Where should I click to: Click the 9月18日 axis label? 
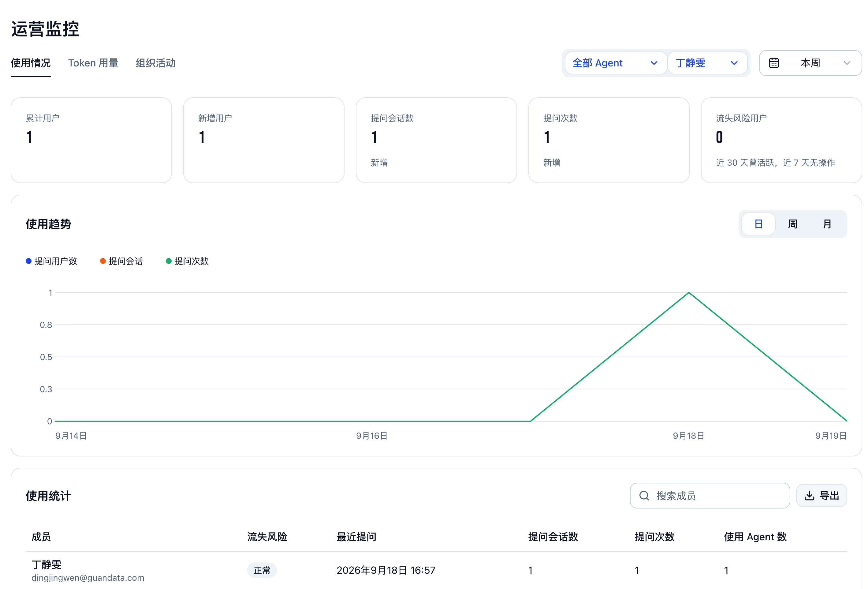click(688, 436)
